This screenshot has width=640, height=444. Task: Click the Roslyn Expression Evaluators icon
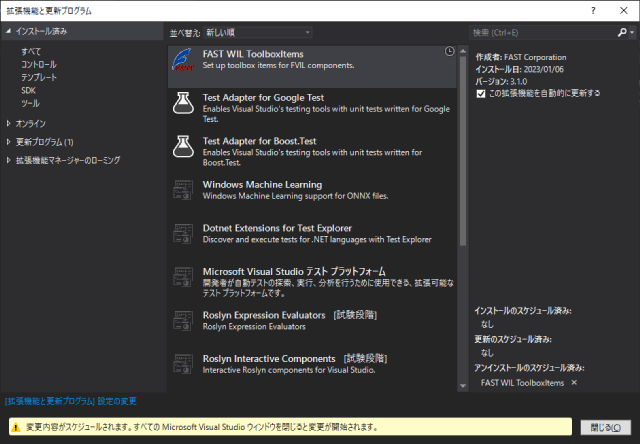point(183,320)
